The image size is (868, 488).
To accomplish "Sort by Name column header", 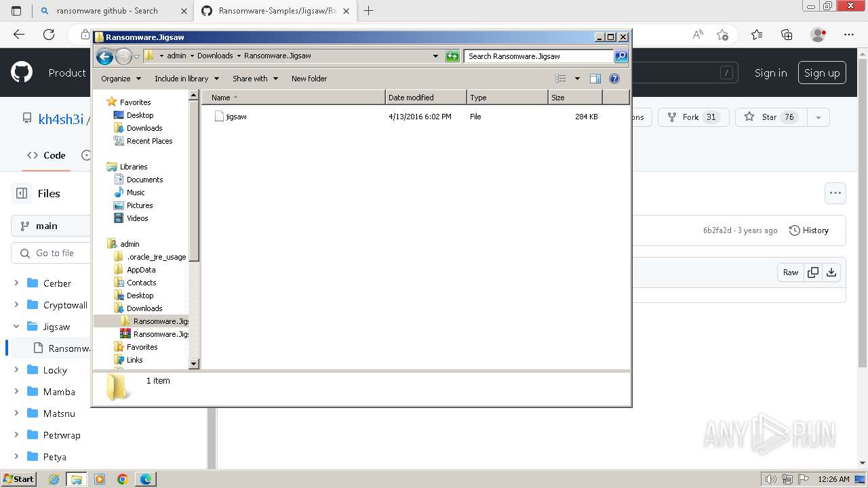I will click(x=294, y=98).
